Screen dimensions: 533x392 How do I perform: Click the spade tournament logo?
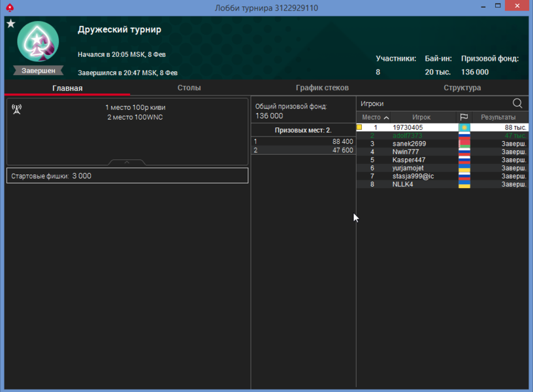point(38,42)
